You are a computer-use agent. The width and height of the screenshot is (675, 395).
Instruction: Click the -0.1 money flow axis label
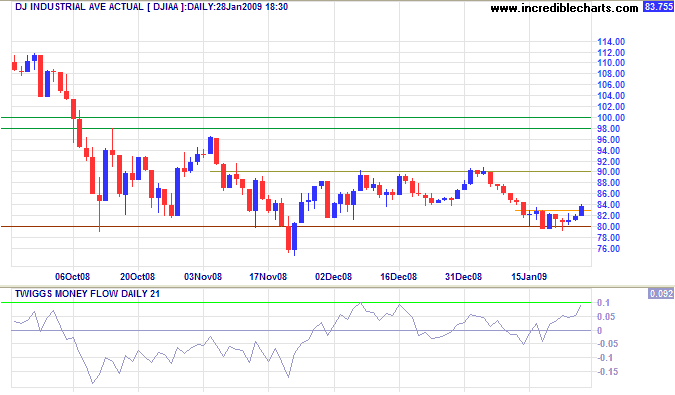point(605,358)
